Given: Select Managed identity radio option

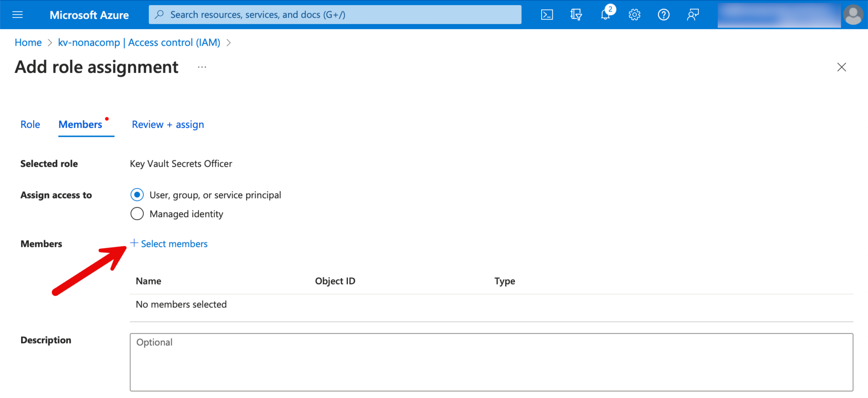Looking at the screenshot, I should click(x=137, y=214).
